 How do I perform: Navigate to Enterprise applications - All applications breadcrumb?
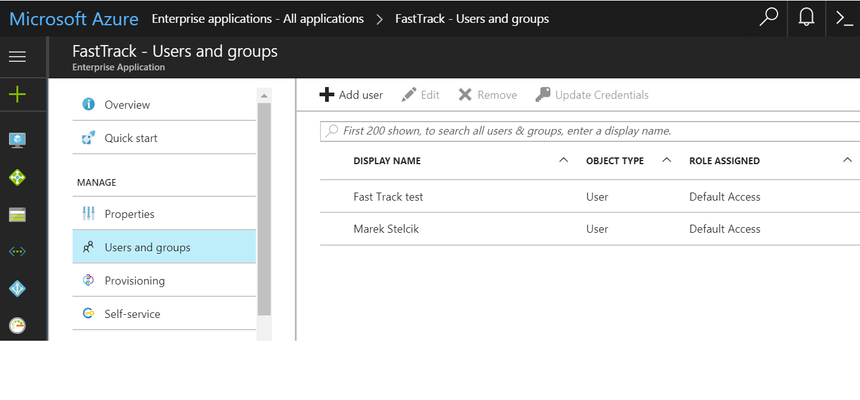pos(258,19)
